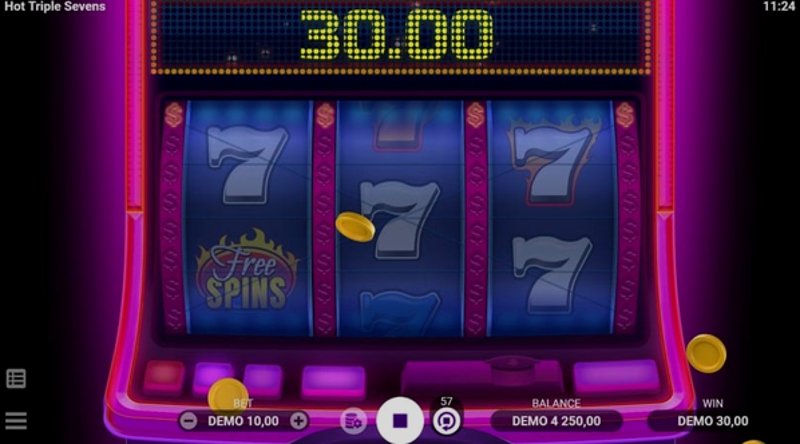Open the paytable list icon
The width and height of the screenshot is (800, 444).
[x=16, y=379]
